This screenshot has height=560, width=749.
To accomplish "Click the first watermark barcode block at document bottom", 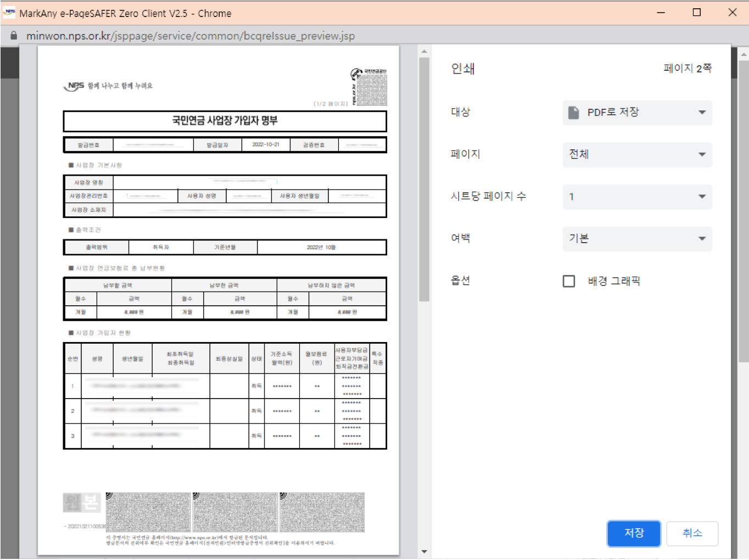I will 148,511.
